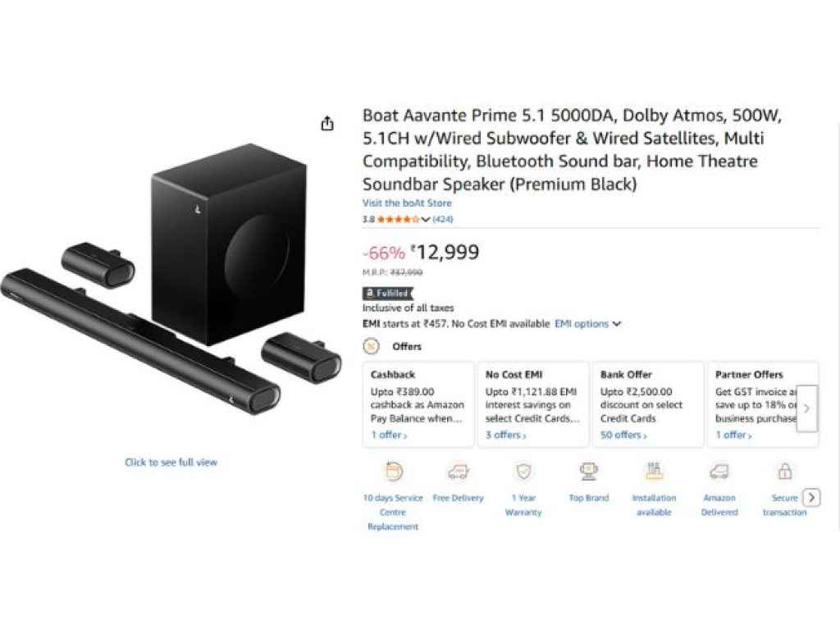Open the 424 ratings link
Viewport: 840px width, 620px height.
pos(443,219)
